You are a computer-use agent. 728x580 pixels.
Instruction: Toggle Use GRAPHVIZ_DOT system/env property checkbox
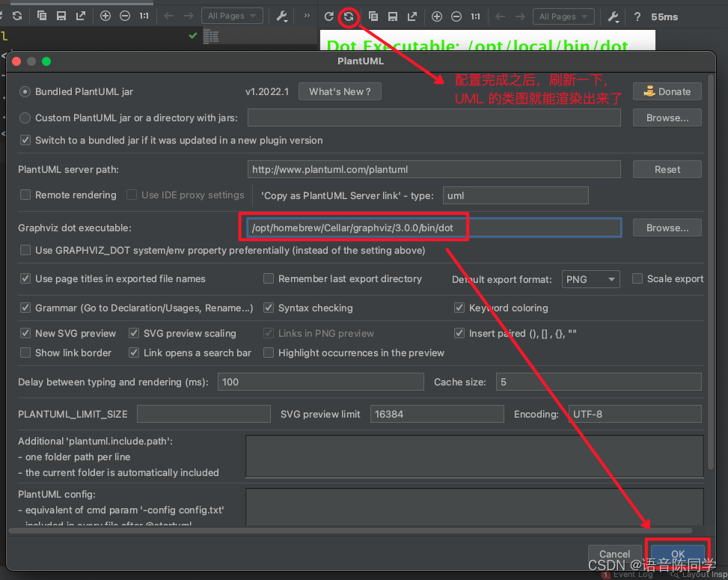pos(25,250)
